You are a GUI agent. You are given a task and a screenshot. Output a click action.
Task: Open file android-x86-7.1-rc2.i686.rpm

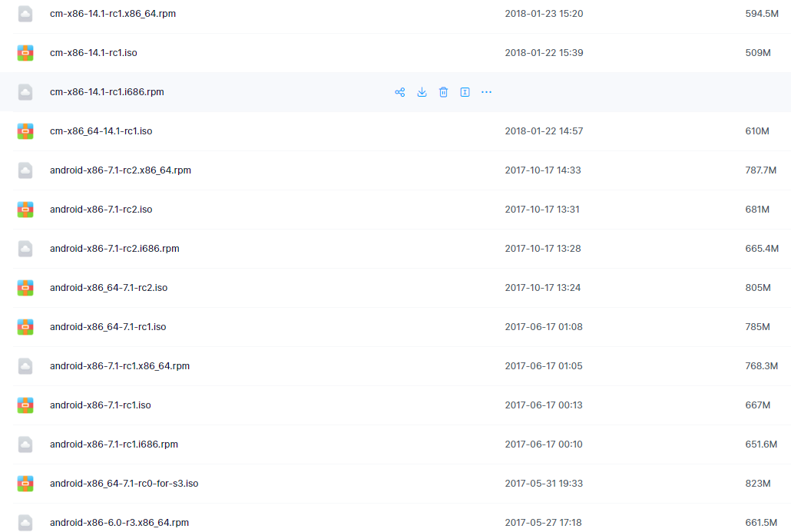114,249
